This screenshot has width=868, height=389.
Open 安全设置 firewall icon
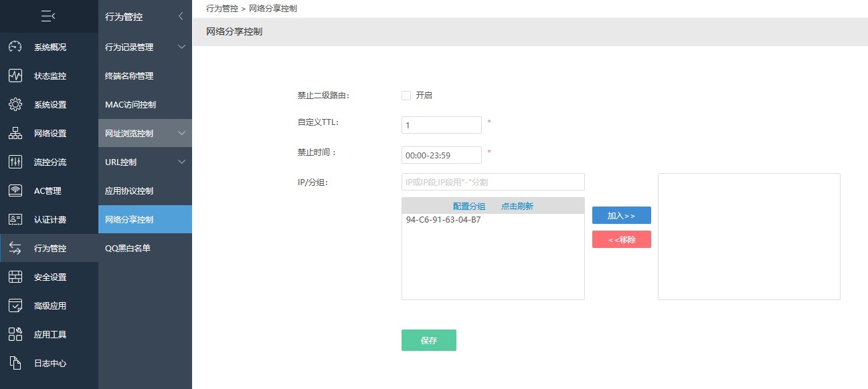15,277
